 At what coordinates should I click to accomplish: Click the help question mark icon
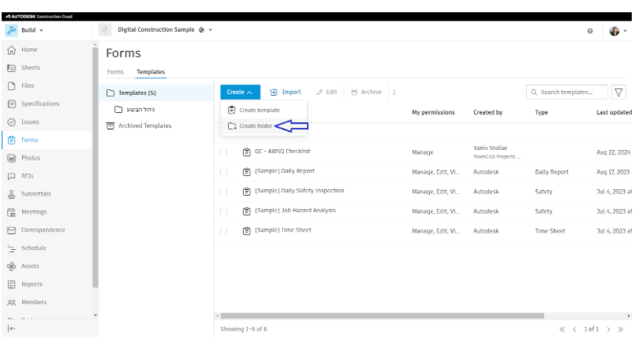click(590, 31)
